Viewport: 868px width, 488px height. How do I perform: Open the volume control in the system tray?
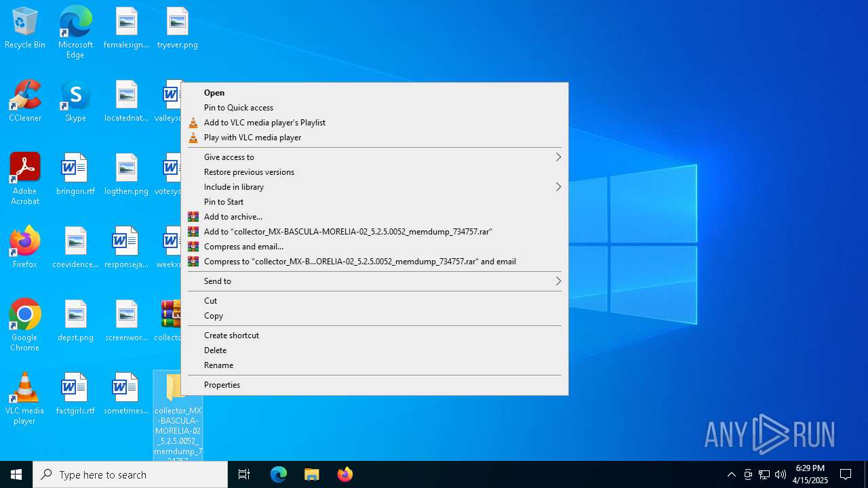click(781, 474)
